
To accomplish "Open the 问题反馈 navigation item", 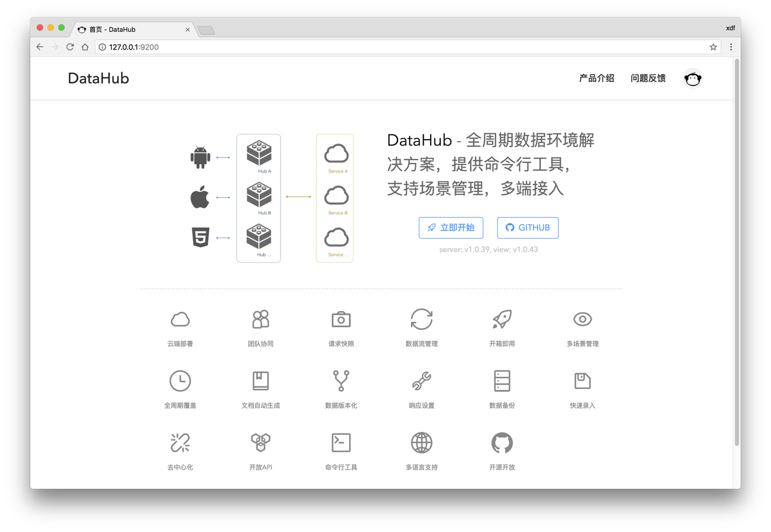I will [648, 78].
